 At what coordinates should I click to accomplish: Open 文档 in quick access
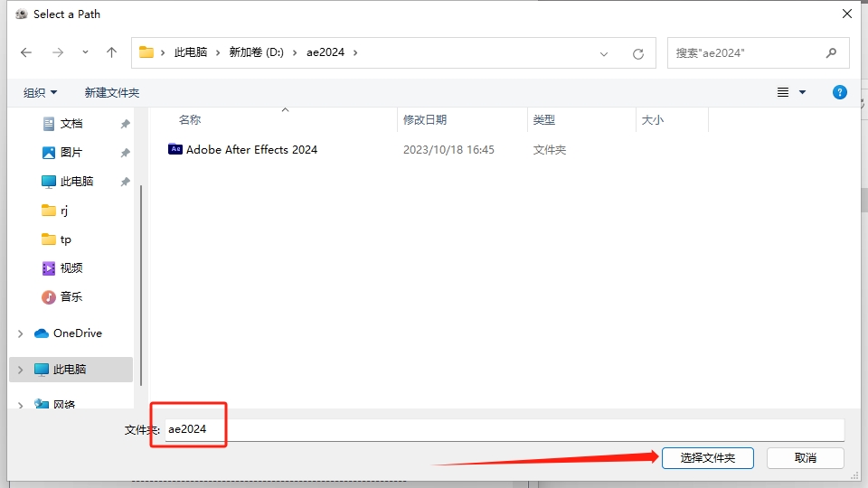tap(71, 124)
